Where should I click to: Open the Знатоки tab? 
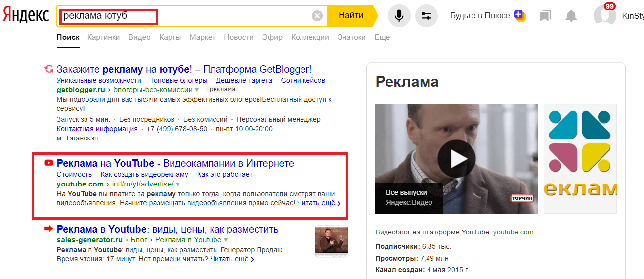pyautogui.click(x=351, y=37)
